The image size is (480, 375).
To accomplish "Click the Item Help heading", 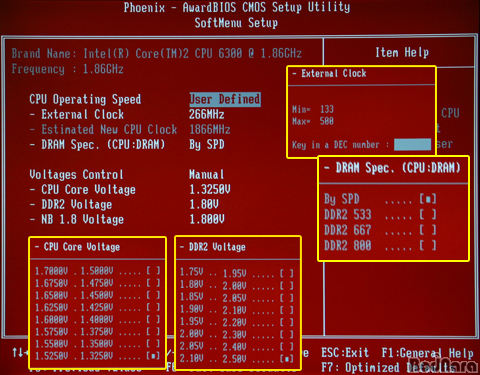I will [402, 52].
